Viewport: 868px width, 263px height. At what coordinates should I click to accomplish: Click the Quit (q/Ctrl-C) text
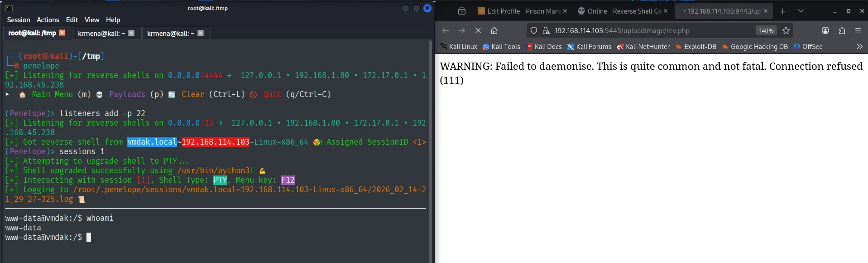click(297, 94)
